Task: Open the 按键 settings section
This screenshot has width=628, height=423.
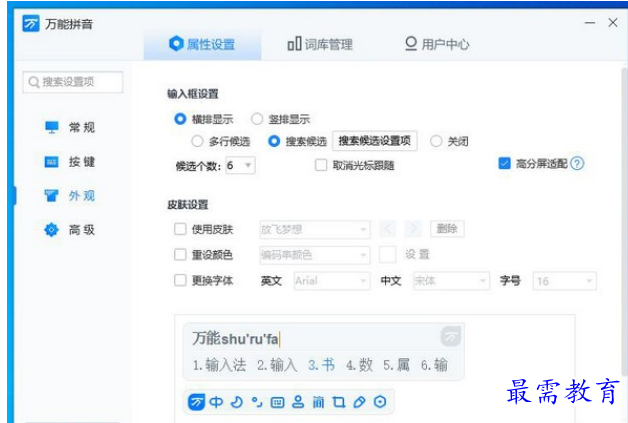Action: click(x=70, y=162)
